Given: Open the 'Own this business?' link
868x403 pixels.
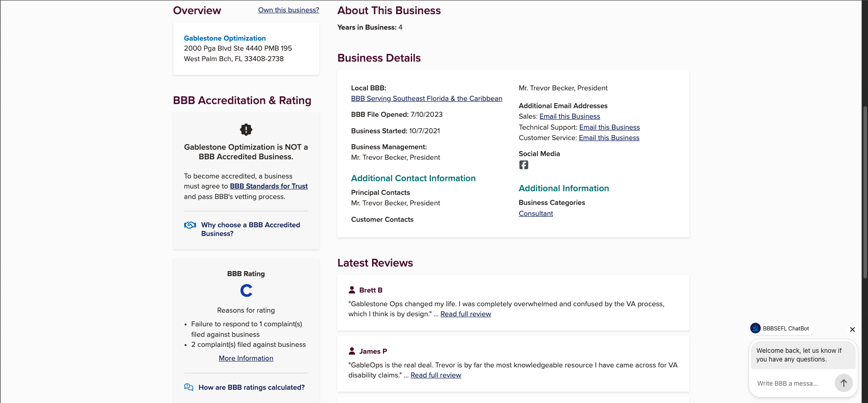Looking at the screenshot, I should click(289, 10).
